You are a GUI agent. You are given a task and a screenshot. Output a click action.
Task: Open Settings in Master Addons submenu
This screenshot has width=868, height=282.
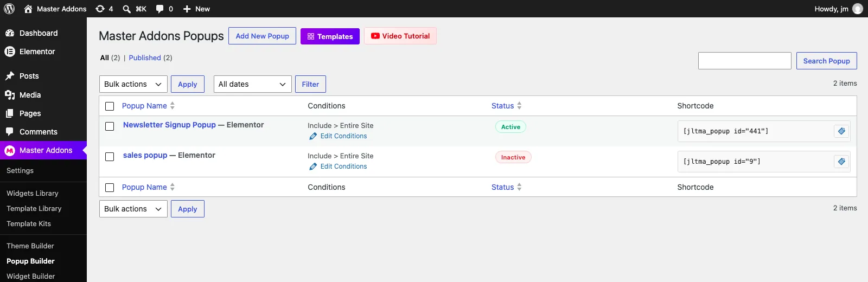tap(20, 170)
